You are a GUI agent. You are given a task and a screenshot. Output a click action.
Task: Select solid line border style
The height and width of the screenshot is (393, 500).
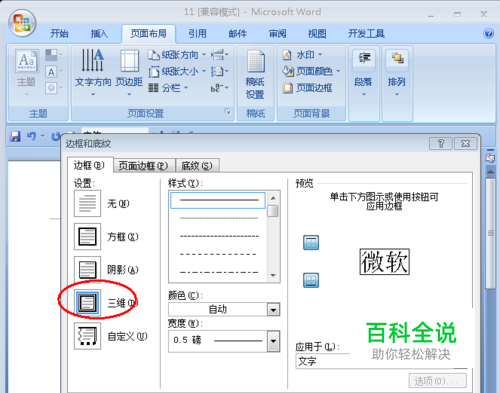point(218,200)
